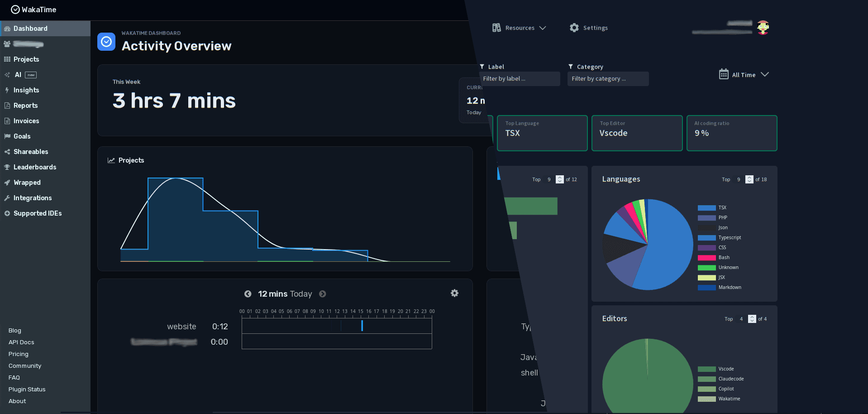Open the Blog link
This screenshot has height=414, width=868.
coord(15,331)
